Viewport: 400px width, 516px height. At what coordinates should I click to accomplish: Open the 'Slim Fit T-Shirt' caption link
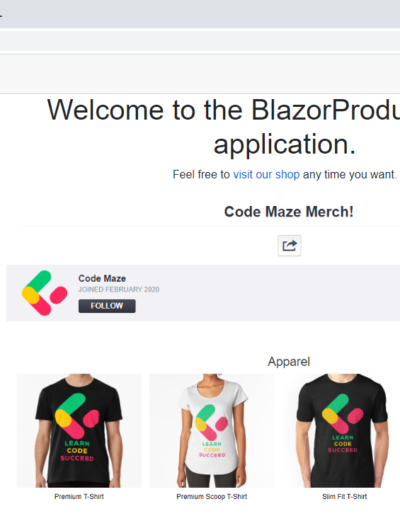344,497
